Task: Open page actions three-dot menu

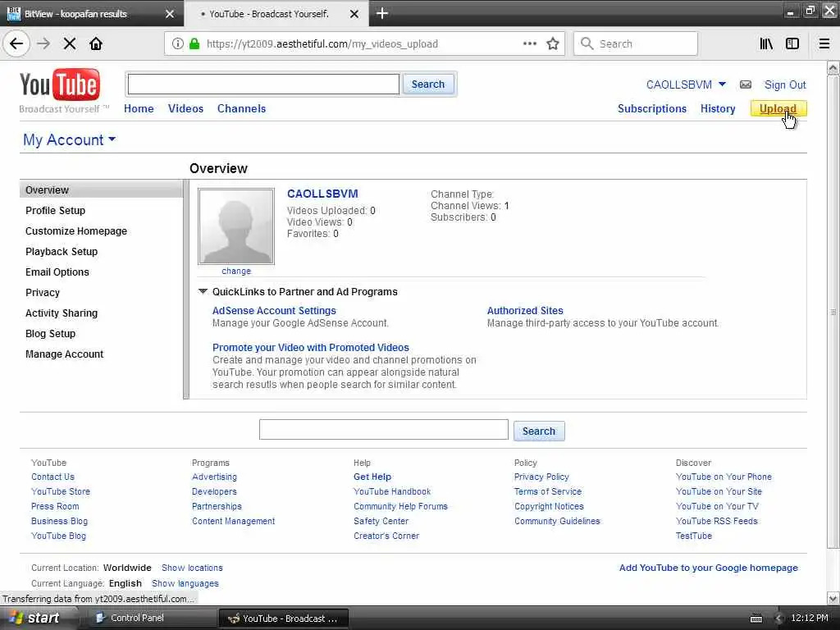Action: pos(529,43)
